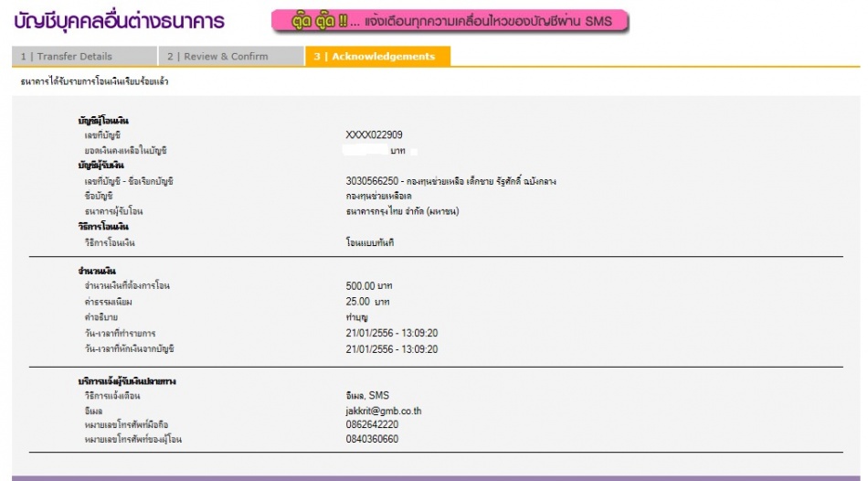Click the 500.00 baht transfer amount
This screenshot has height=481, width=868.
coord(368,286)
